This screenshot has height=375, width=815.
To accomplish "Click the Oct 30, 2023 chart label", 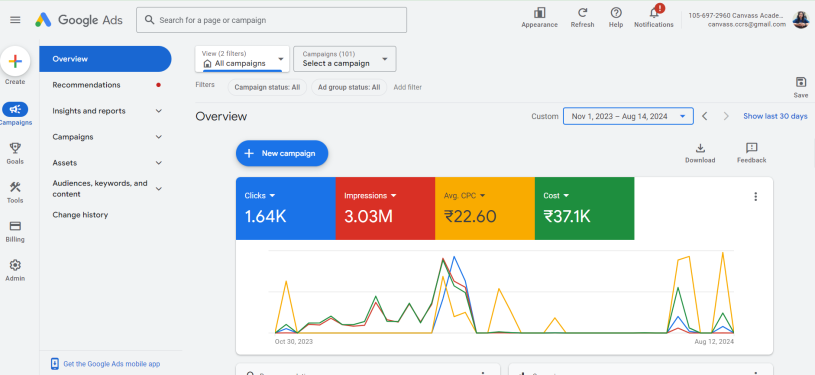I will [294, 342].
